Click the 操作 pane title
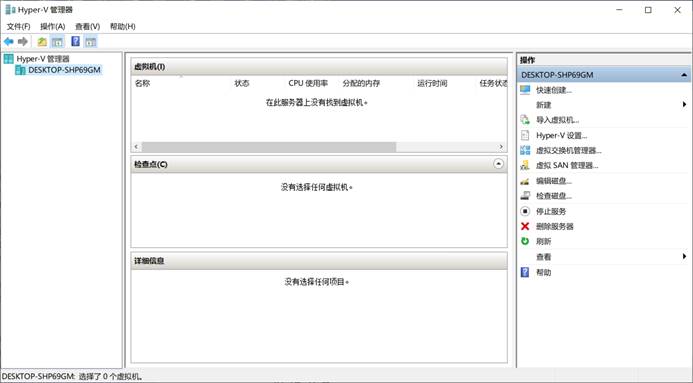This screenshot has width=693, height=383. 527,60
